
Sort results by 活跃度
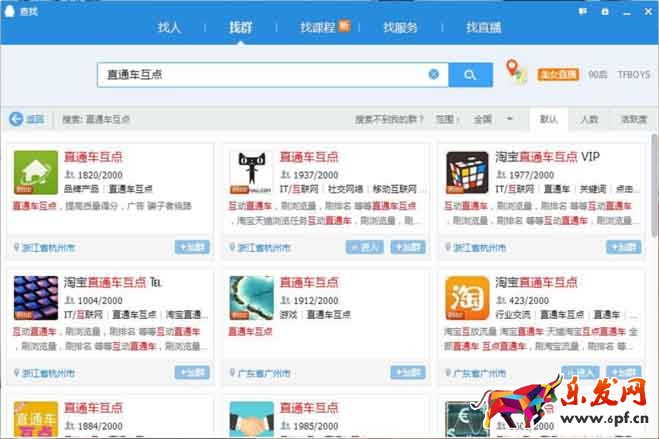633,119
